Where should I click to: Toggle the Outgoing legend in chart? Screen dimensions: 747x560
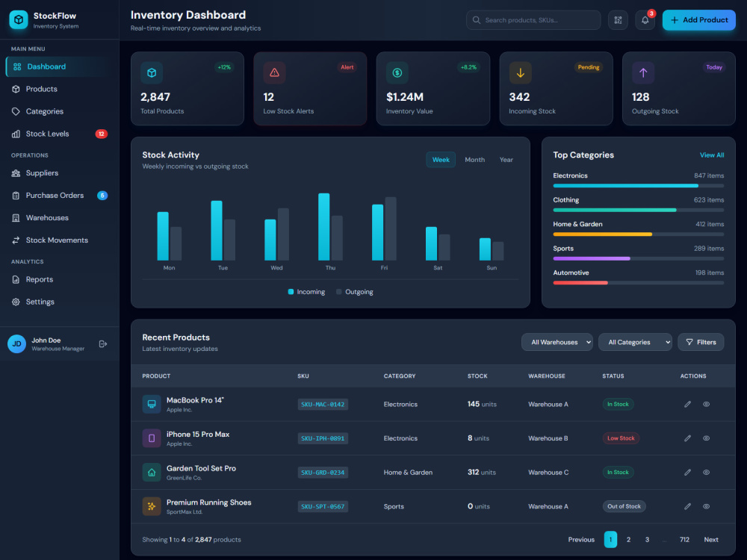pos(354,292)
